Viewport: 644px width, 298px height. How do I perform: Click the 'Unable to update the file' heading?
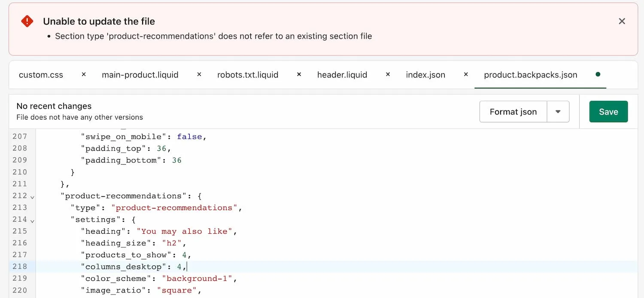click(99, 21)
